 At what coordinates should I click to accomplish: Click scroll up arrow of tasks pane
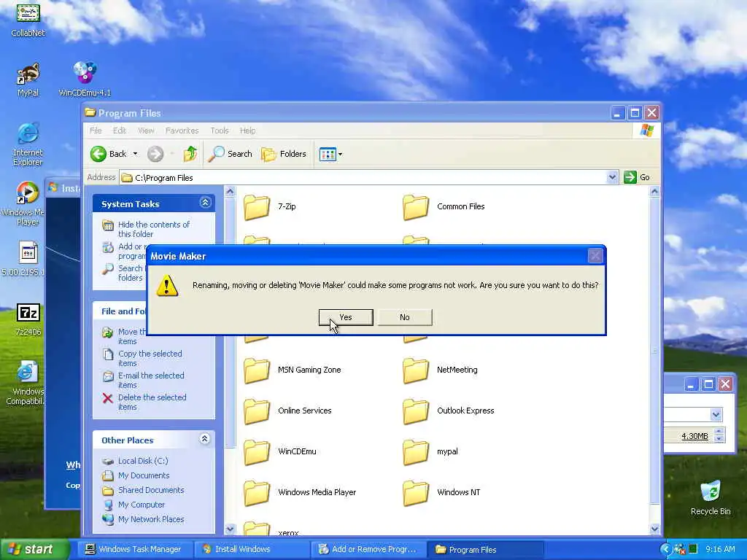pyautogui.click(x=230, y=192)
